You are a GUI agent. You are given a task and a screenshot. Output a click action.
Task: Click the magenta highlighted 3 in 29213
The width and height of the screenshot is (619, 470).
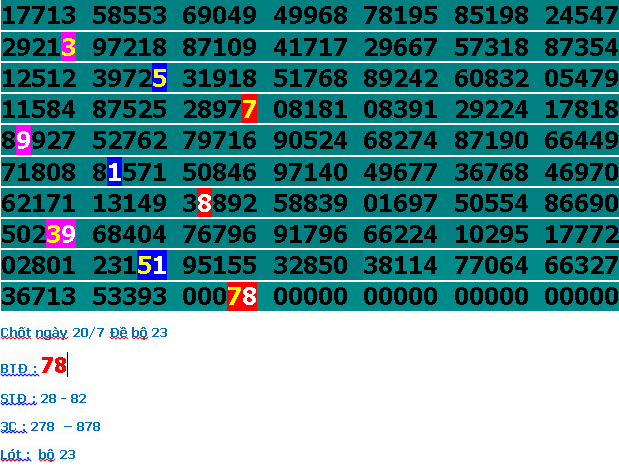pyautogui.click(x=68, y=47)
